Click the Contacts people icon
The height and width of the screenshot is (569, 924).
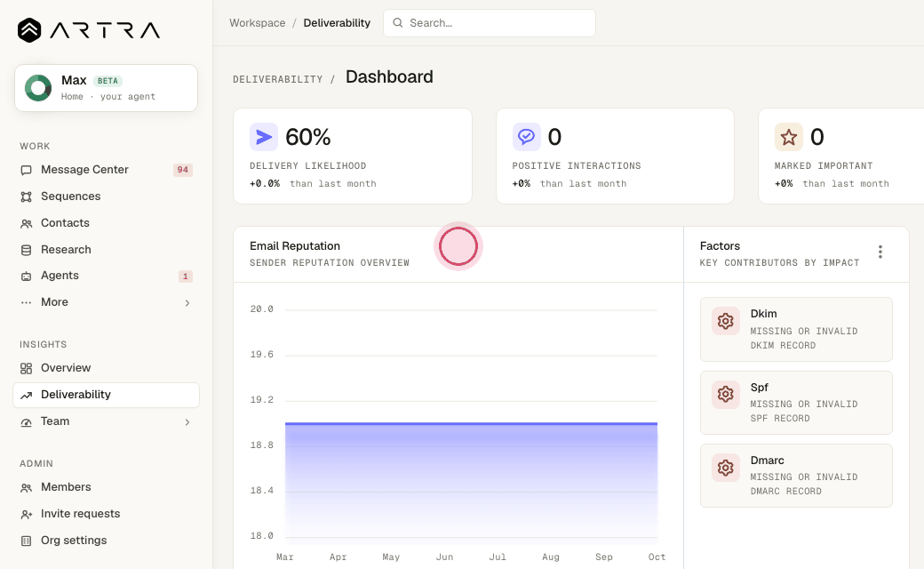coord(26,223)
